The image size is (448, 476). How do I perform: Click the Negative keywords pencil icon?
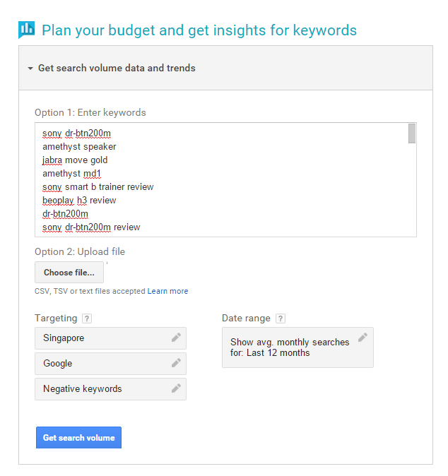(x=176, y=388)
